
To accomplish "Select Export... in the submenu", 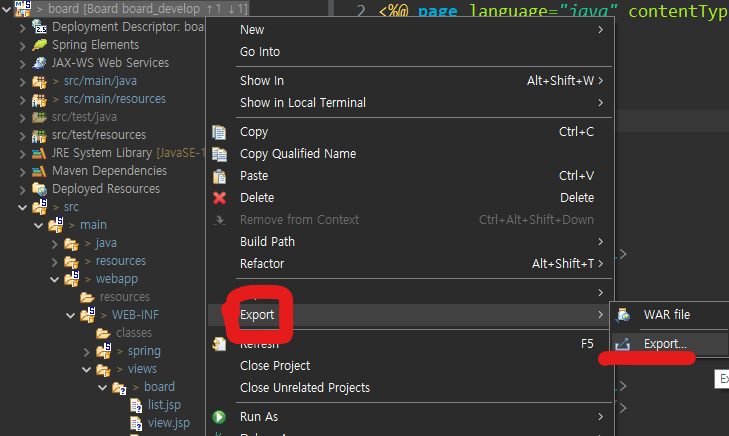I will [x=670, y=344].
